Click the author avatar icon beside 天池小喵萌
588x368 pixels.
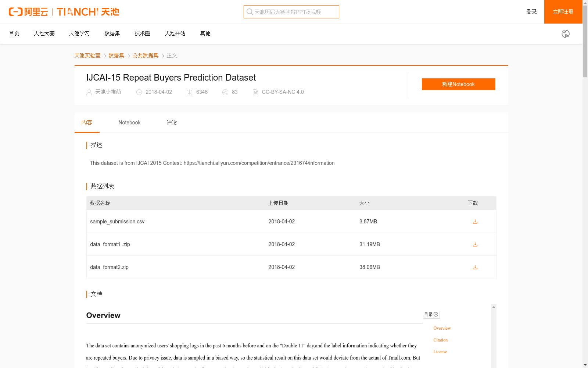89,92
